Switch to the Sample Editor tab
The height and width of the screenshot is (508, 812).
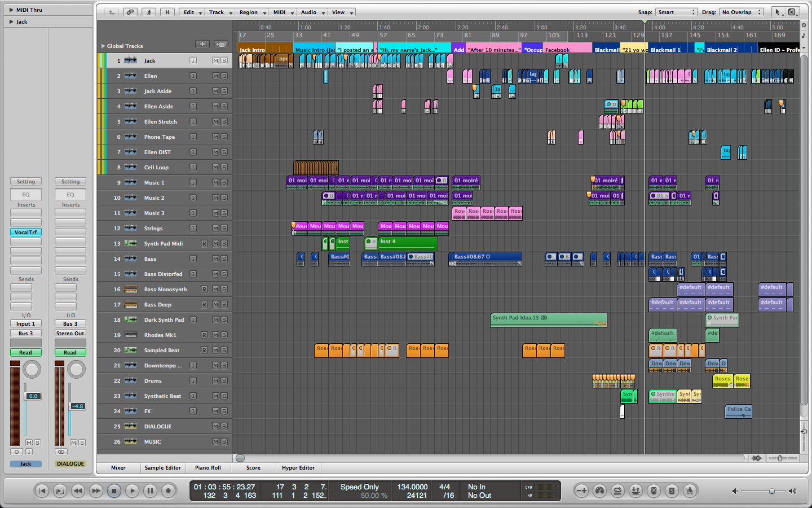[163, 467]
